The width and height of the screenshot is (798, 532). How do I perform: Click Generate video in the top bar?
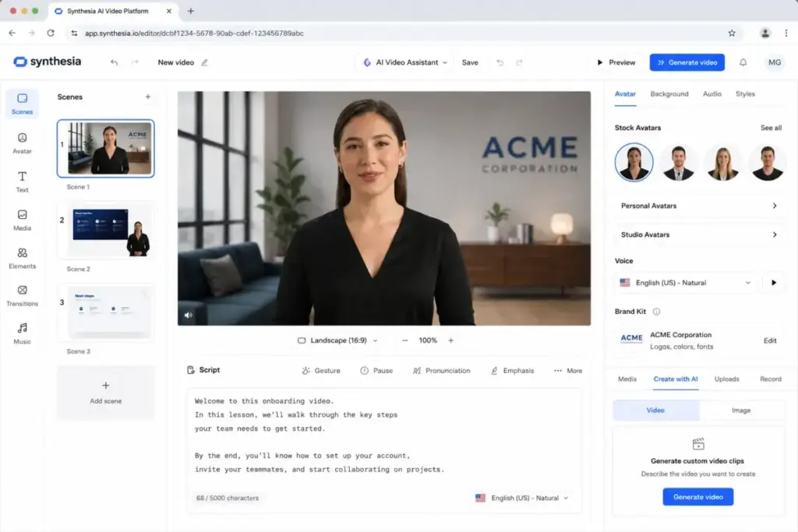(x=687, y=62)
